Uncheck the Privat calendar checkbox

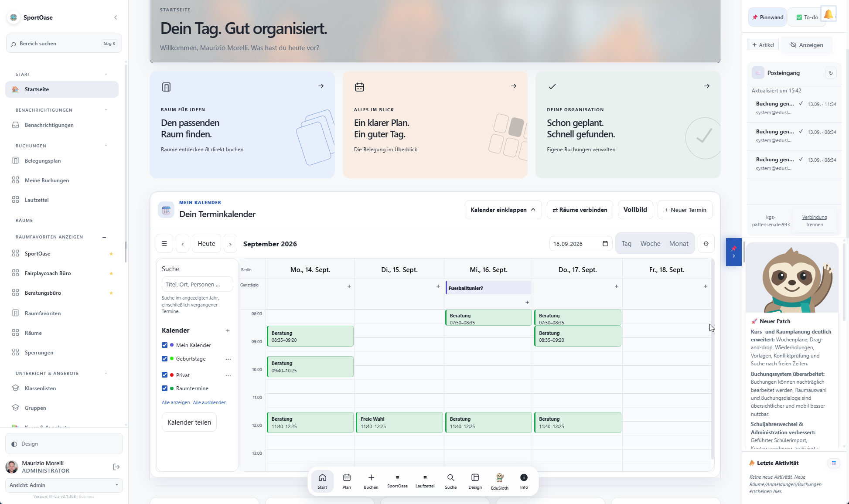click(x=164, y=375)
